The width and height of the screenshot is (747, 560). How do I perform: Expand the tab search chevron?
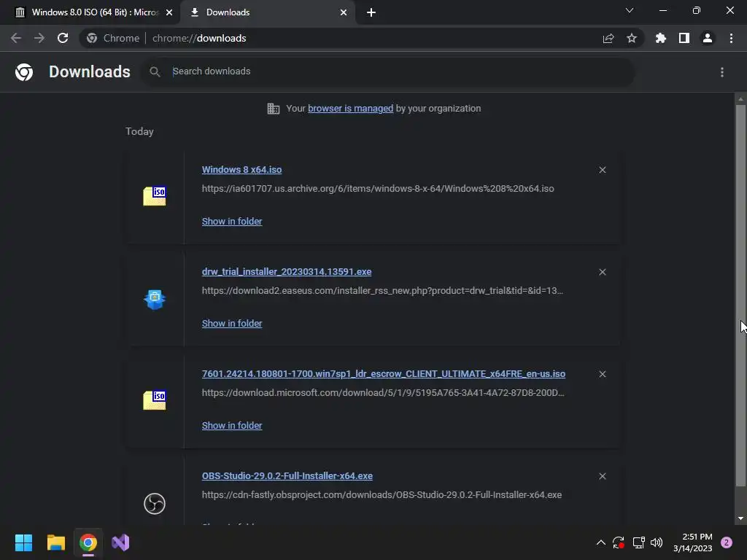pyautogui.click(x=630, y=10)
